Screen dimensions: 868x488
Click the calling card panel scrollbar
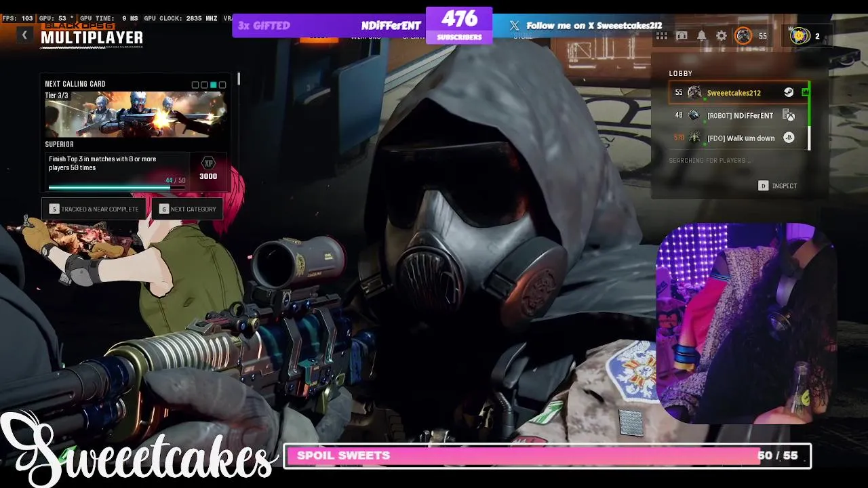pos(239,79)
